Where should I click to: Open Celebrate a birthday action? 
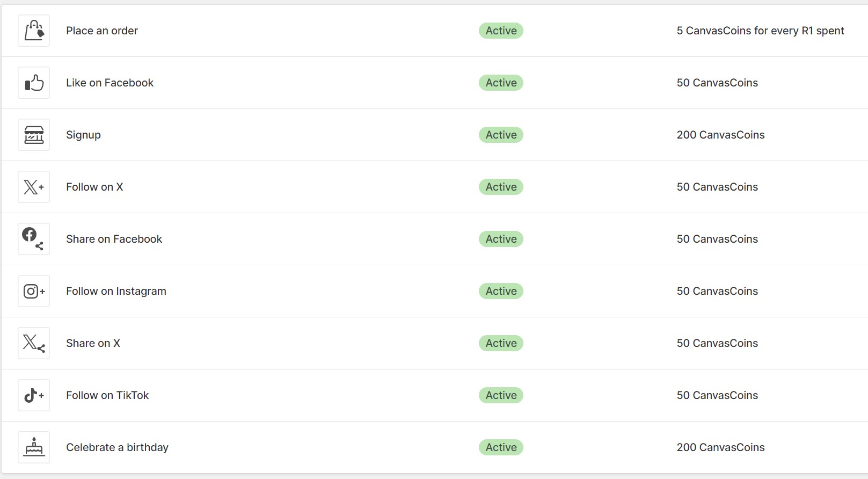[x=118, y=447]
